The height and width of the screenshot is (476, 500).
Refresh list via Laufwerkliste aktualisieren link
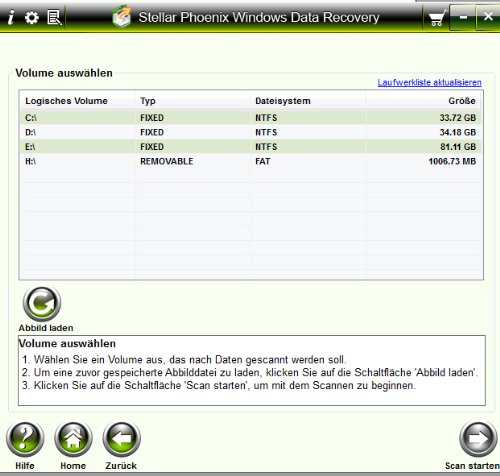[x=429, y=82]
